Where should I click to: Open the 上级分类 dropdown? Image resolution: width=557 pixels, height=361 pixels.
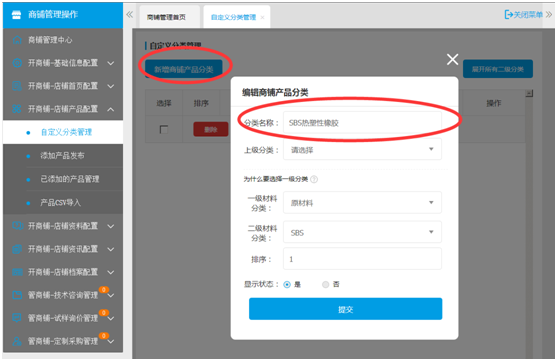(362, 149)
